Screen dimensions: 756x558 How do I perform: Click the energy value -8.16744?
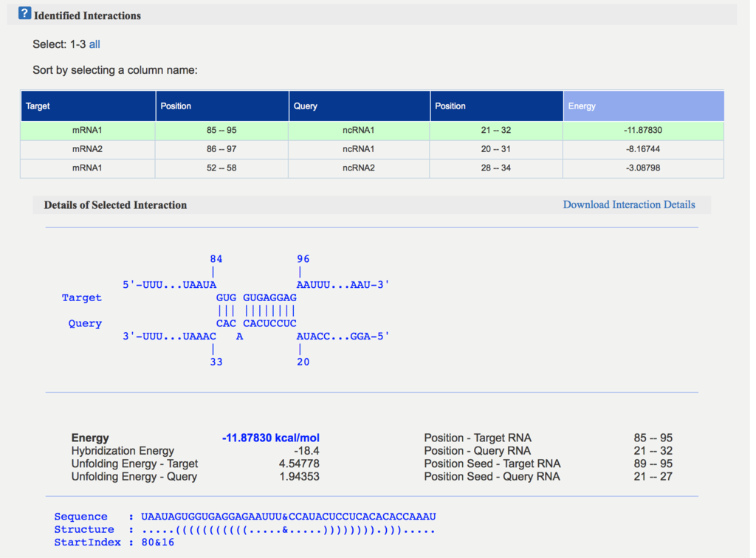643,149
